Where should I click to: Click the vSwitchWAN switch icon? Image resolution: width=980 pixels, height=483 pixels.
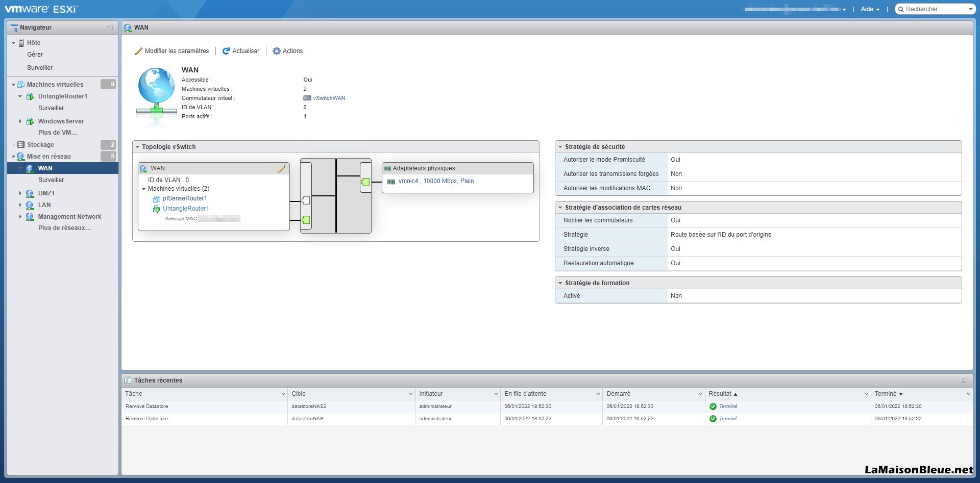pos(307,98)
